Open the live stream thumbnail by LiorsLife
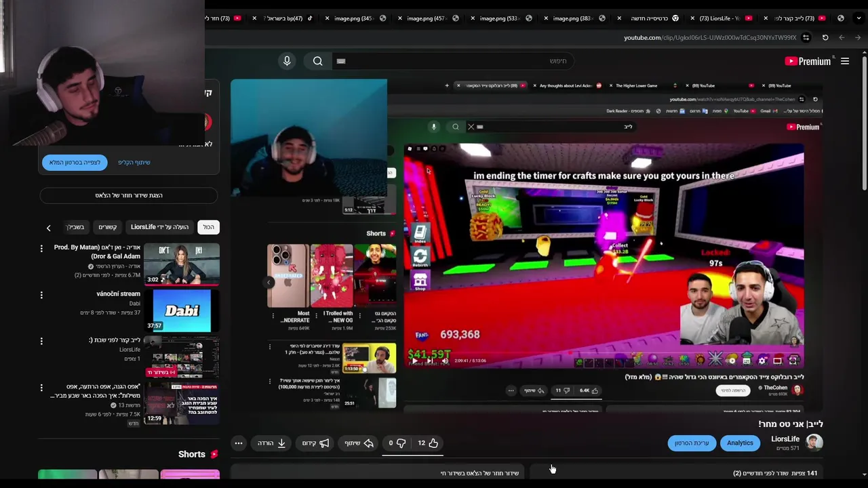Screen dimensions: 868x488 (182, 357)
